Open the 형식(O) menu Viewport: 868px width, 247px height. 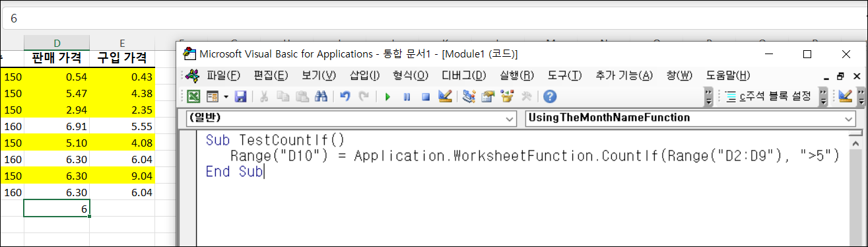(411, 75)
